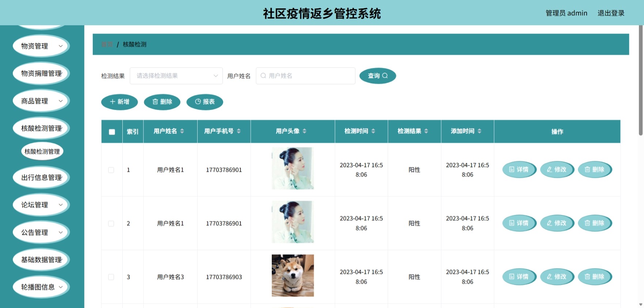Toggle the select-all checkbox in table header

click(112, 132)
